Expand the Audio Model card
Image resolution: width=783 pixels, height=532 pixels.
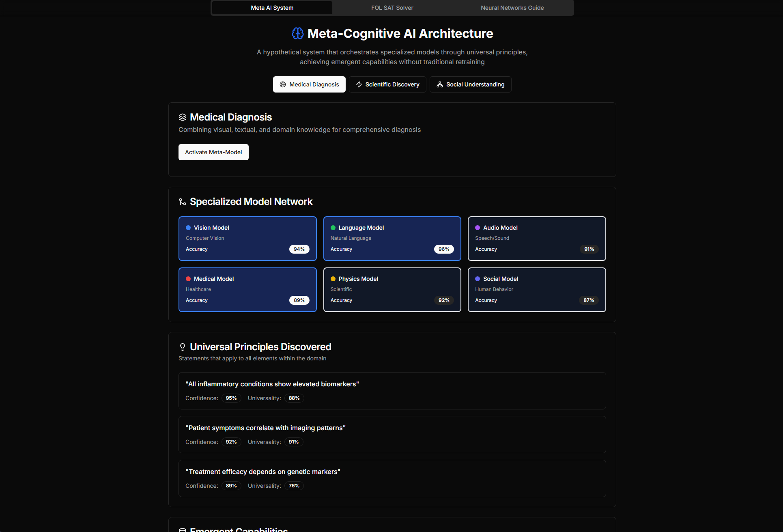pyautogui.click(x=536, y=238)
